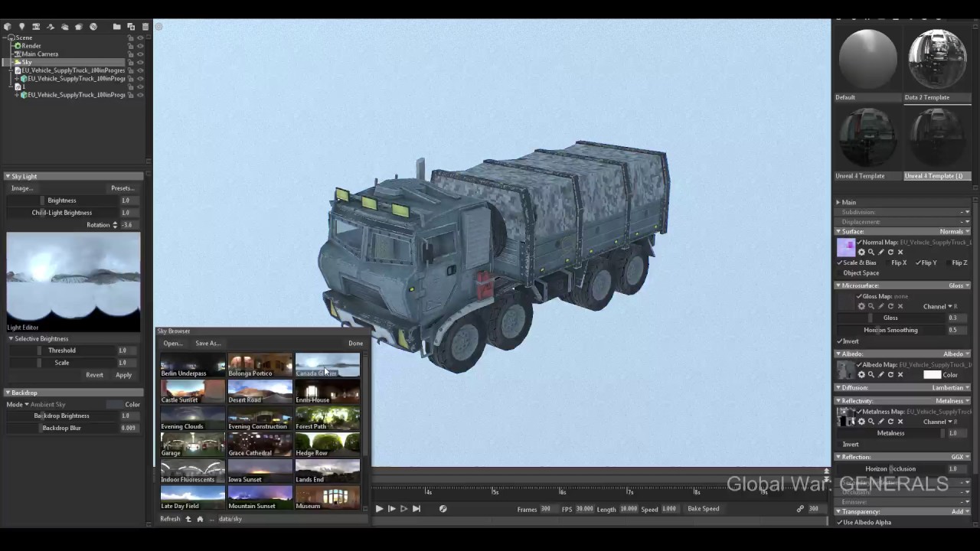Hide the Sky object with eye icon
Screen dimensions: 980x551
coord(140,62)
